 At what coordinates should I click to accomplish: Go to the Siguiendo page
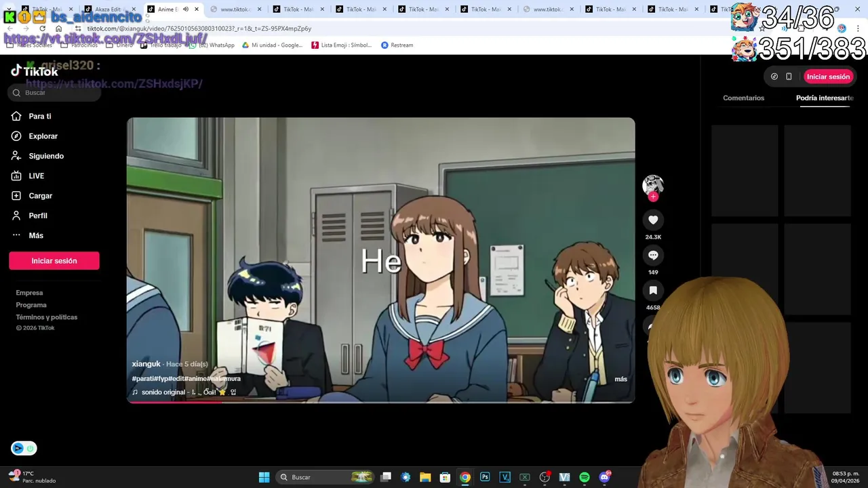coord(37,156)
